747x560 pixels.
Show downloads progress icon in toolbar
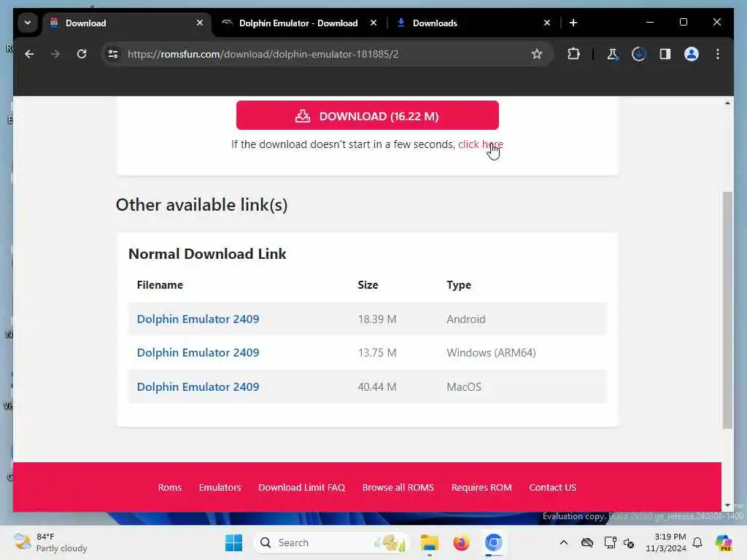coord(639,54)
